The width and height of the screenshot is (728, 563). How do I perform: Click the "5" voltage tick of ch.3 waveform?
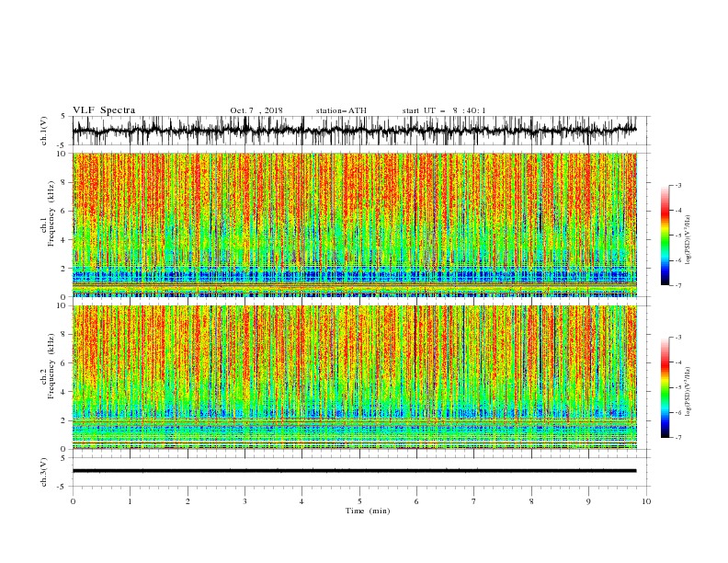tap(63, 458)
